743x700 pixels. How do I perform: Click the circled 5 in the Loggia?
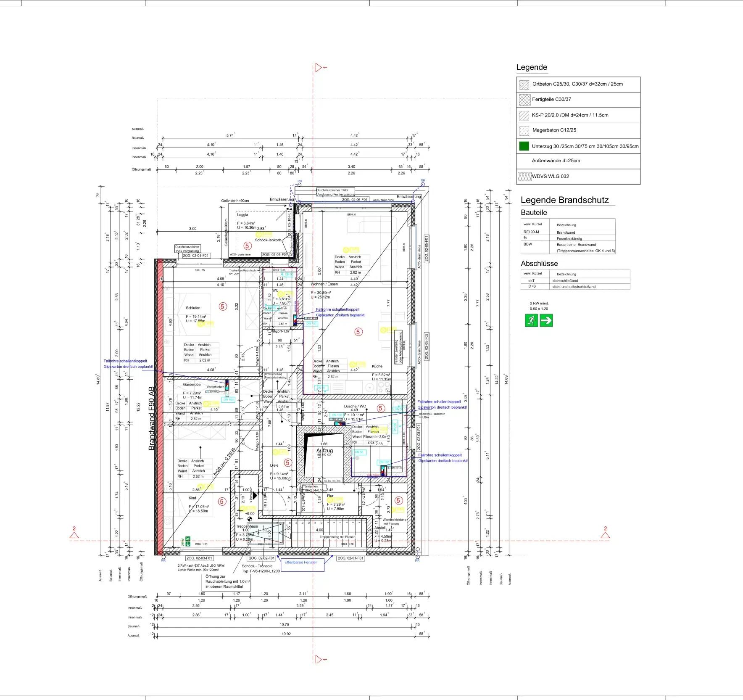tap(247, 246)
